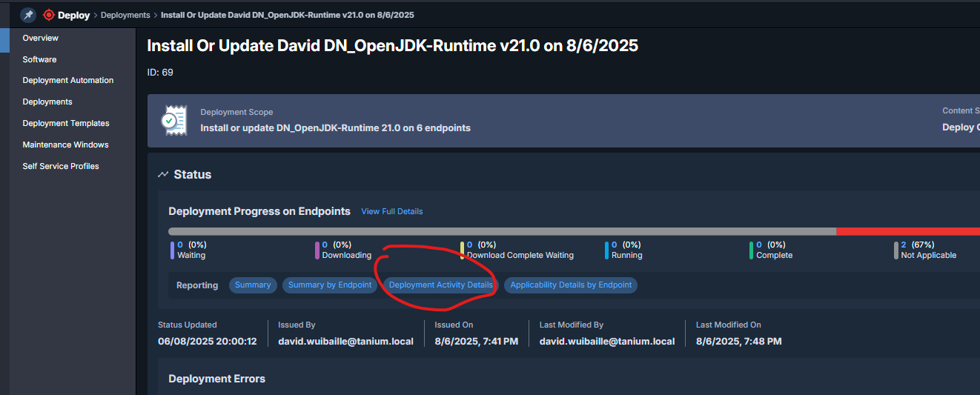Open Self Service Profiles section

click(61, 166)
